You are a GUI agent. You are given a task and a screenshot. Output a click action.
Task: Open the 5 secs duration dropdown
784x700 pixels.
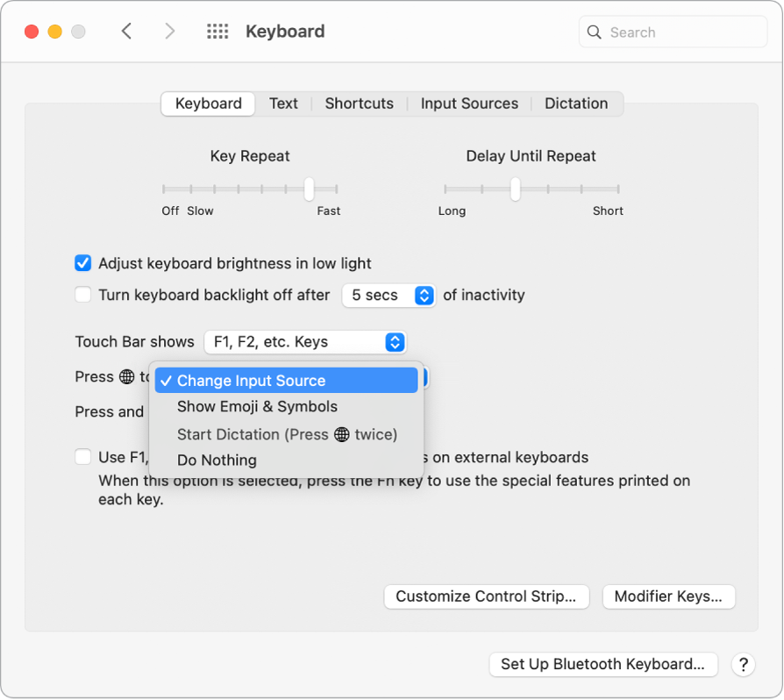(x=388, y=295)
